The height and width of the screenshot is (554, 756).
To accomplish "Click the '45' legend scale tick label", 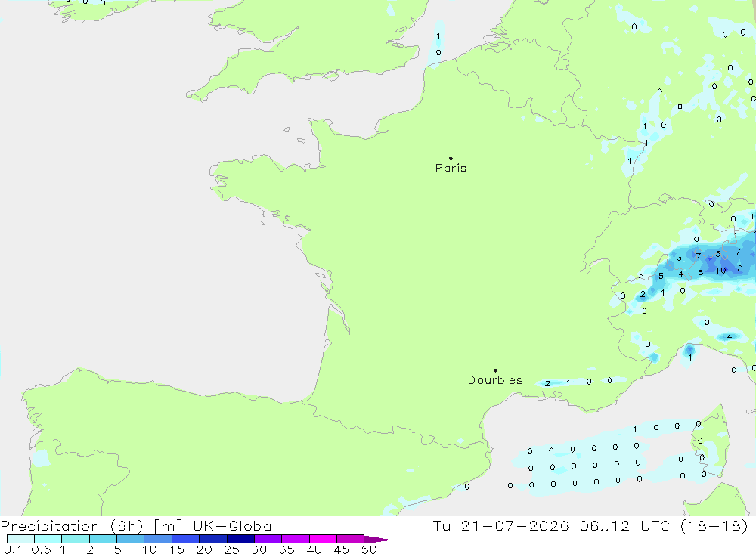I will [x=342, y=549].
